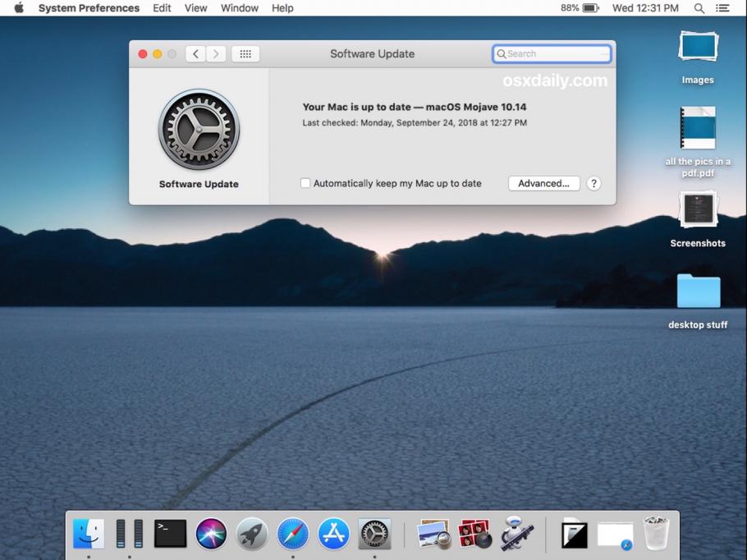Start Safari from the Dock
The width and height of the screenshot is (747, 560).
click(292, 533)
